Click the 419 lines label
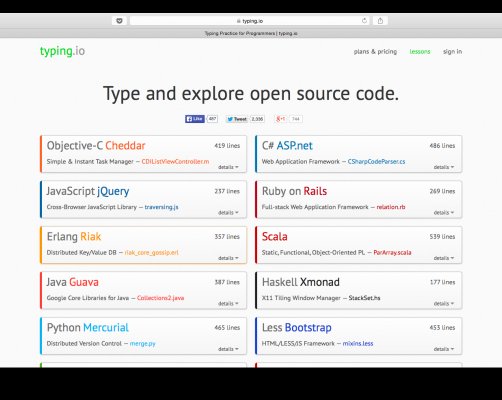The height and width of the screenshot is (400, 502). (x=227, y=146)
